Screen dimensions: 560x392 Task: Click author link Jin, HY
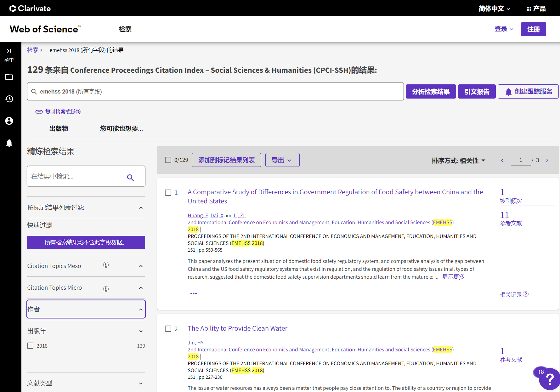195,343
